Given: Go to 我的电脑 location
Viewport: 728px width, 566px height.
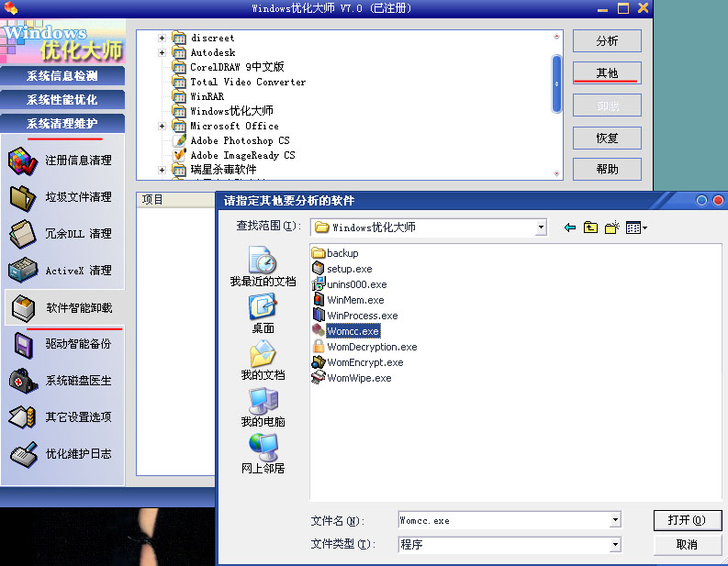Looking at the screenshot, I should (263, 407).
